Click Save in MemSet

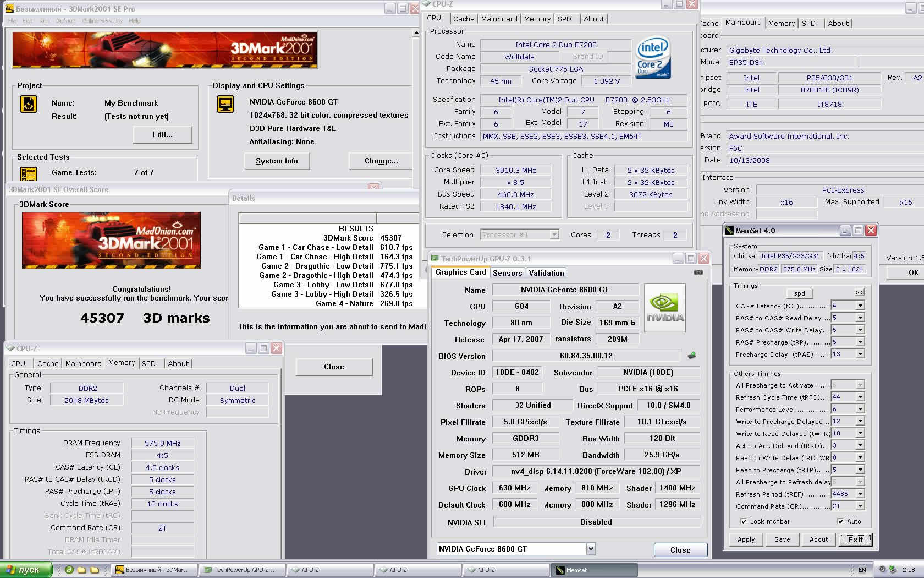pos(782,539)
